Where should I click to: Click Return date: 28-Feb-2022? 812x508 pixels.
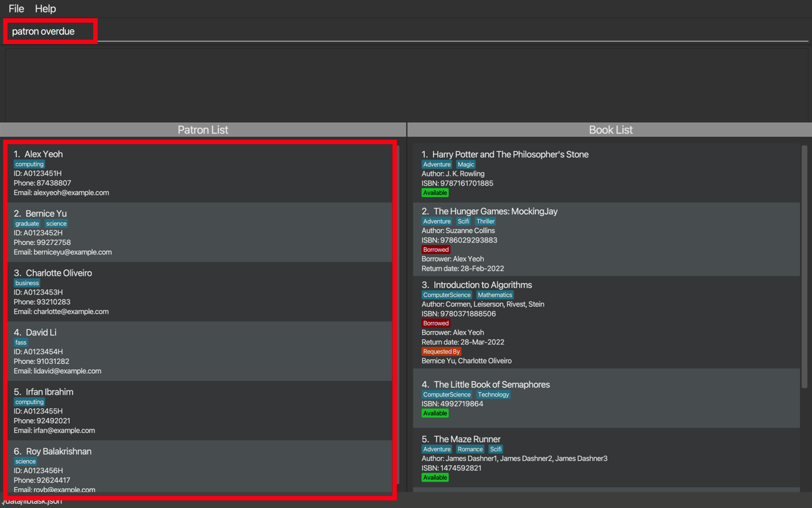[462, 268]
